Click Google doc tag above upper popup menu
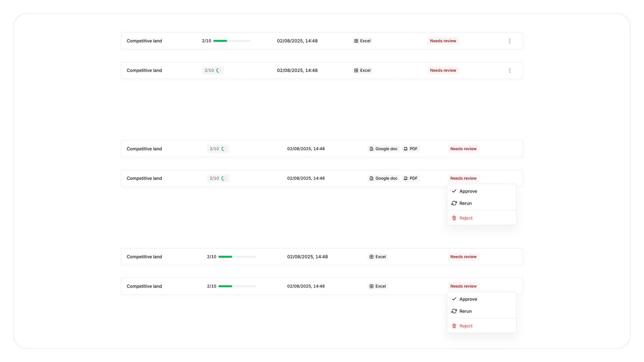Image resolution: width=644 pixels, height=362 pixels. [x=383, y=178]
